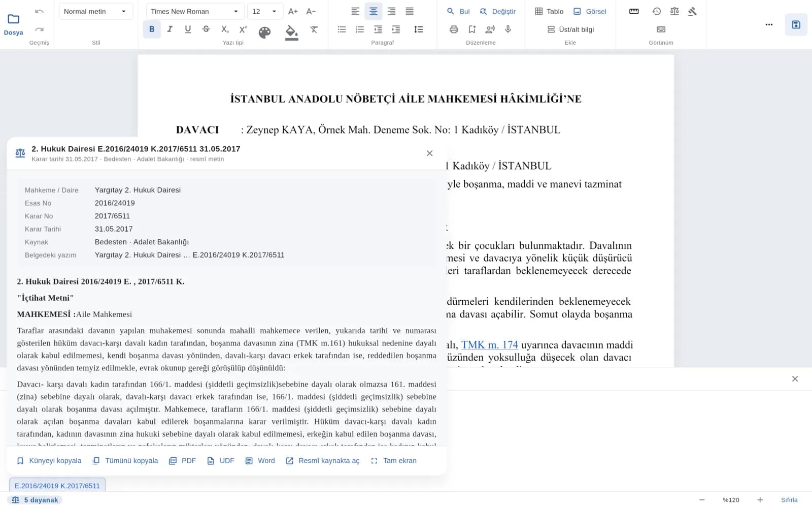This screenshot has width=812, height=508.
Task: Insert a bulleted list
Action: tap(342, 29)
